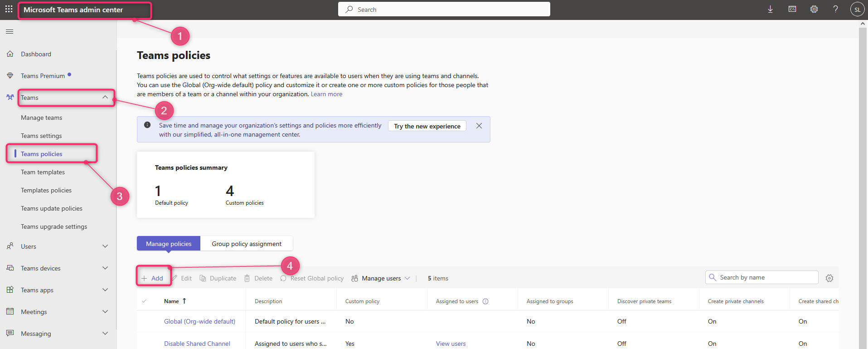Click Try the new experience button
Image resolution: width=868 pixels, height=349 pixels.
(x=427, y=126)
